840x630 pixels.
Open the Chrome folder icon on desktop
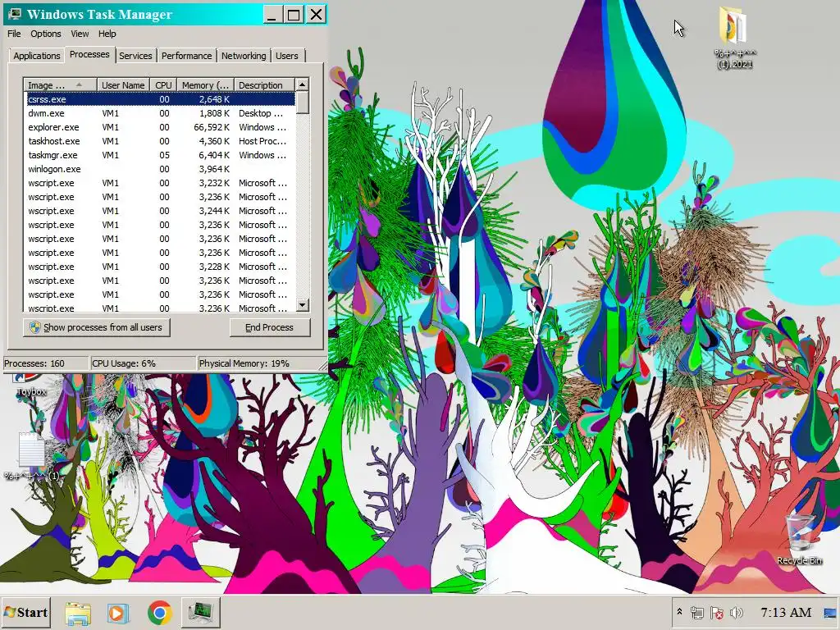pos(734,38)
